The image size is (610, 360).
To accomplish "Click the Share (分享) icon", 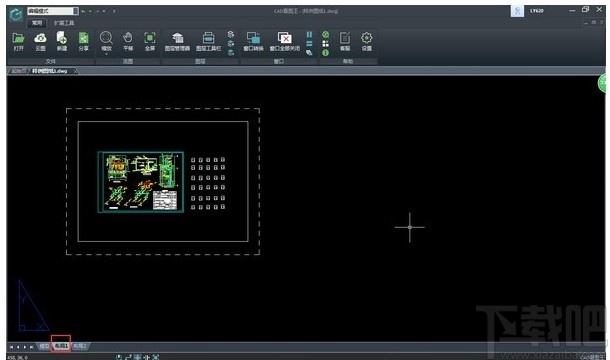I will (x=84, y=42).
